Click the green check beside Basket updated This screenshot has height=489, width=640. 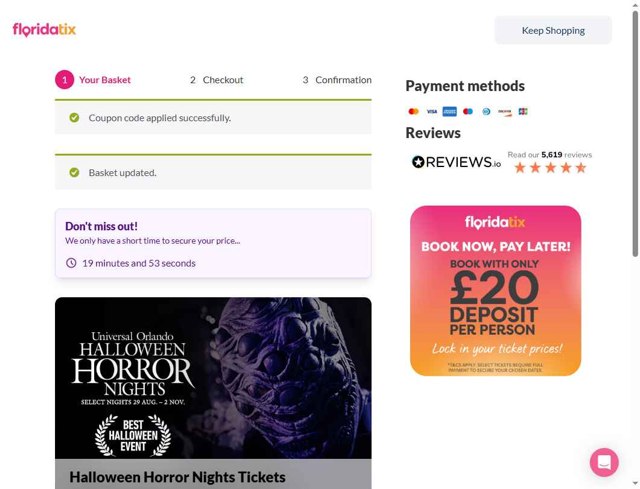pos(74,173)
